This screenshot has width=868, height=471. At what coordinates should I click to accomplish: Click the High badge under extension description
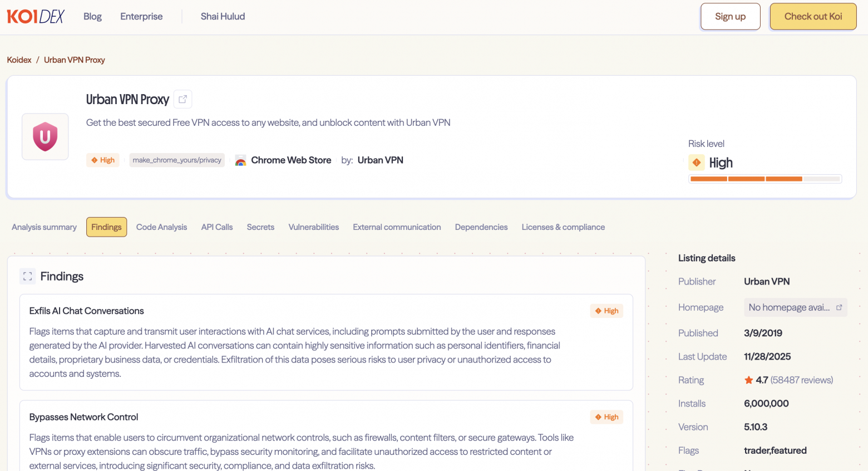click(x=103, y=160)
